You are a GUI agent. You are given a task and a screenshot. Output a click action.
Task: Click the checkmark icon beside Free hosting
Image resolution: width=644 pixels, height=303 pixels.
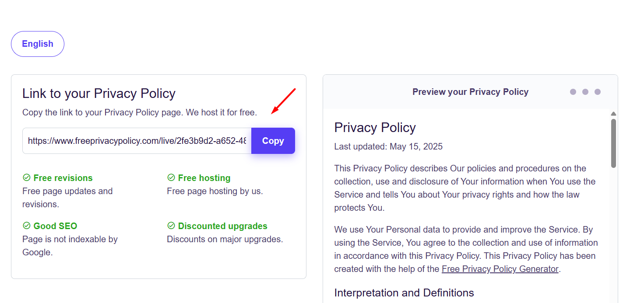coord(171,178)
